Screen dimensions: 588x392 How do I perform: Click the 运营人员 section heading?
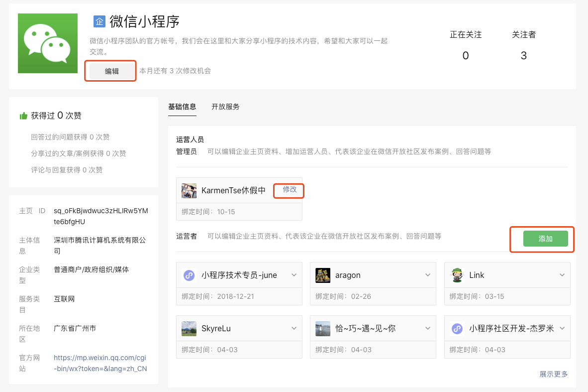coord(190,139)
